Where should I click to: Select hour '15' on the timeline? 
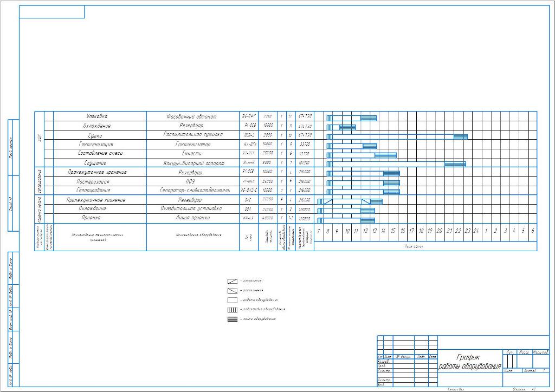[x=393, y=231]
